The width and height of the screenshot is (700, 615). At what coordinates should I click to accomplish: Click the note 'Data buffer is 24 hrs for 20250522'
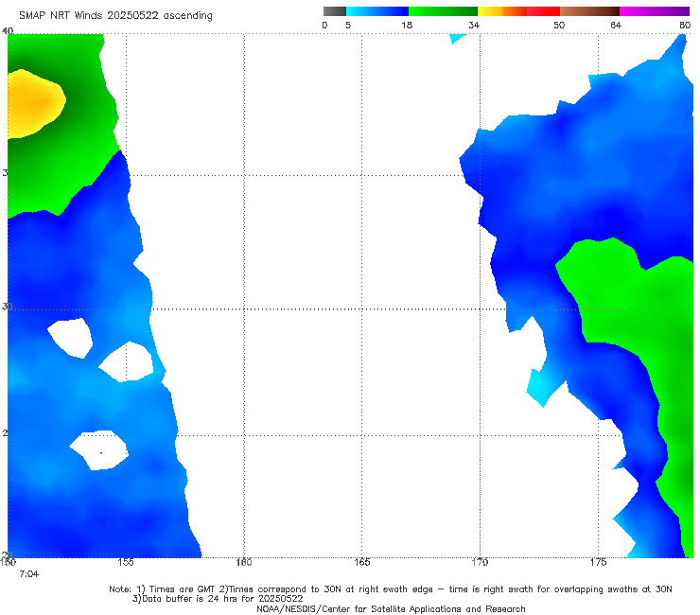point(218,599)
